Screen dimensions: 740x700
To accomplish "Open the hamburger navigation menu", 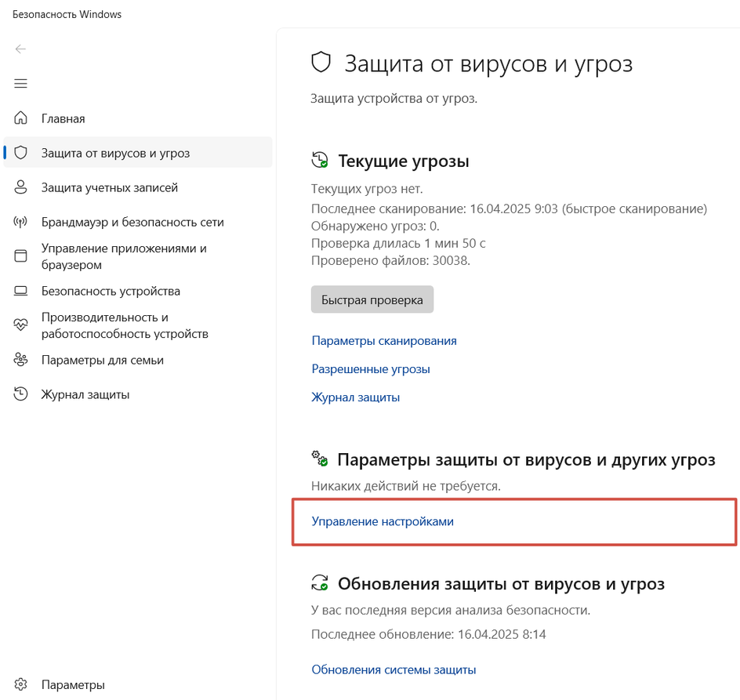I will point(20,84).
